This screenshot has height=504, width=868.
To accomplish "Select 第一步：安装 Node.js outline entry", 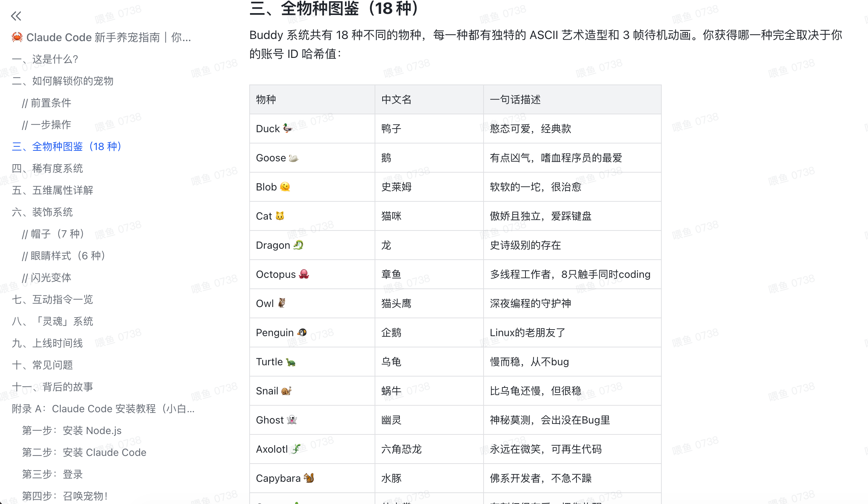I will [71, 430].
